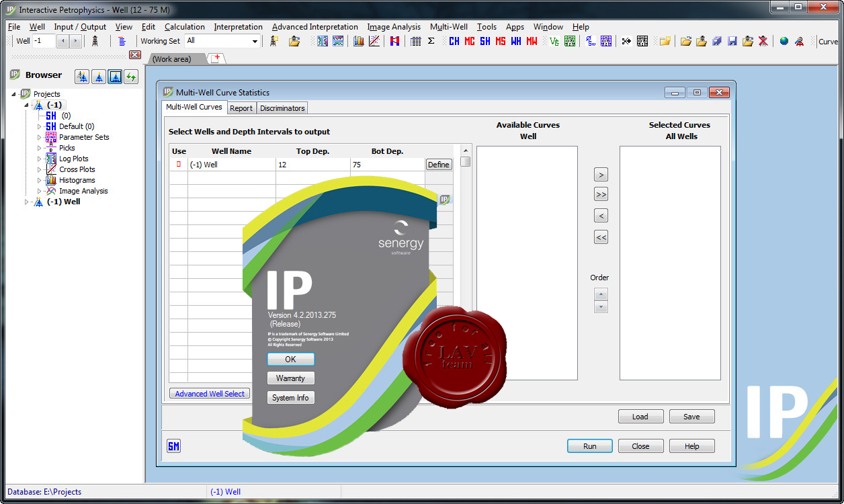The width and height of the screenshot is (844, 504).
Task: Click the globe toolbar icon
Action: click(x=784, y=41)
